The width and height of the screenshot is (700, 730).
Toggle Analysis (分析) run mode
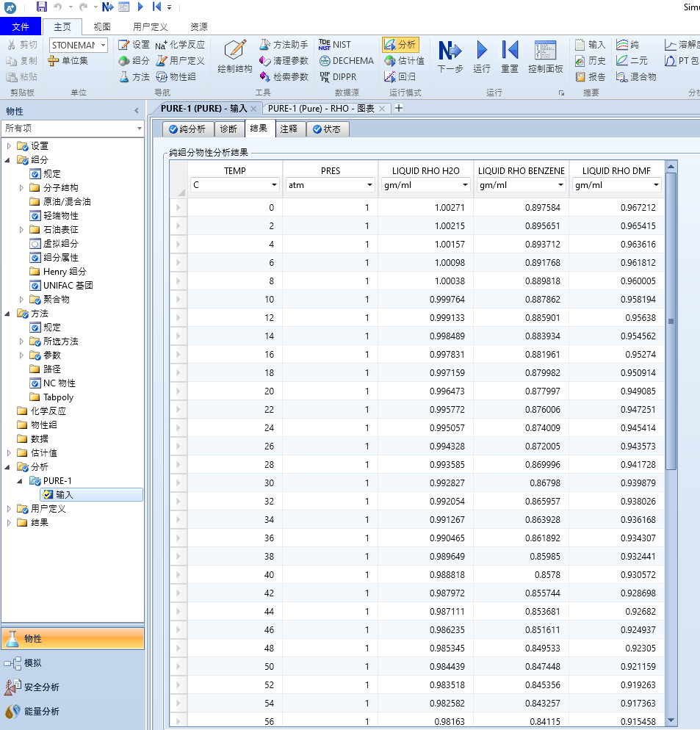tap(400, 45)
